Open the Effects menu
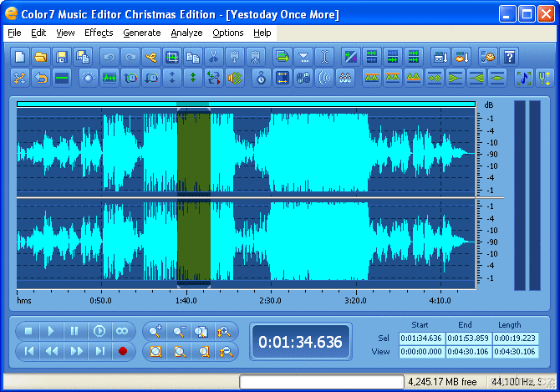The height and width of the screenshot is (392, 560). tap(99, 33)
